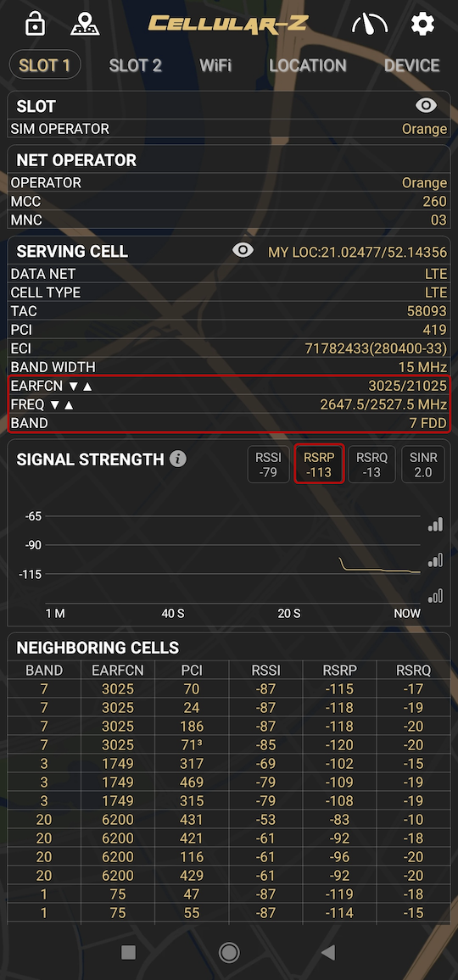Open settings gear icon
Image resolution: width=458 pixels, height=980 pixels.
tap(422, 24)
